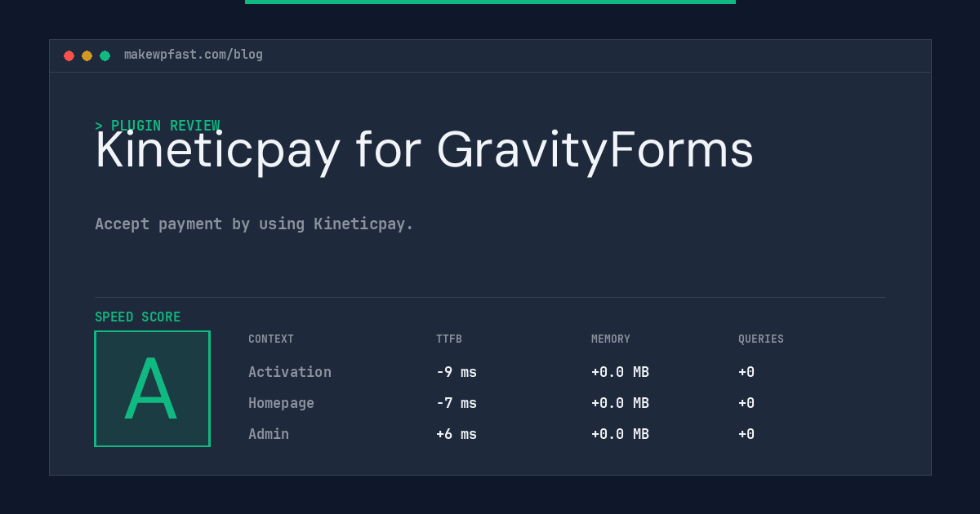Click the TTFB column header
Viewport: 980px width, 514px height.
[x=449, y=339]
